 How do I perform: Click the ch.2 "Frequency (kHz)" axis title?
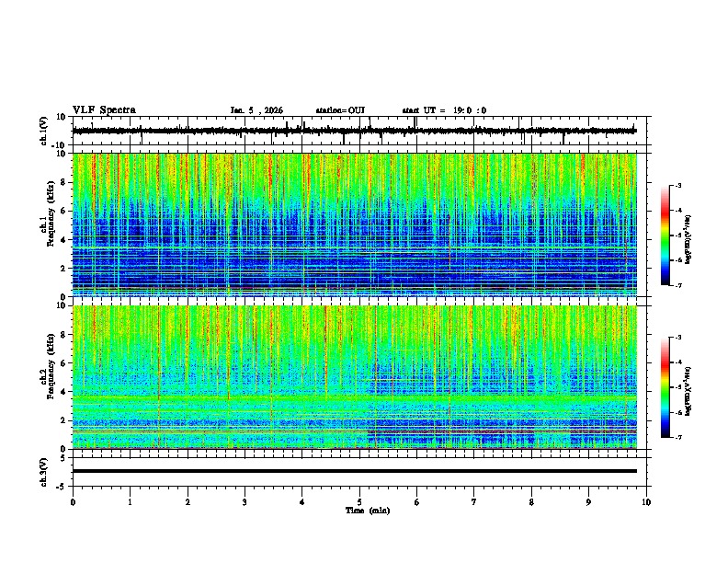[51, 366]
